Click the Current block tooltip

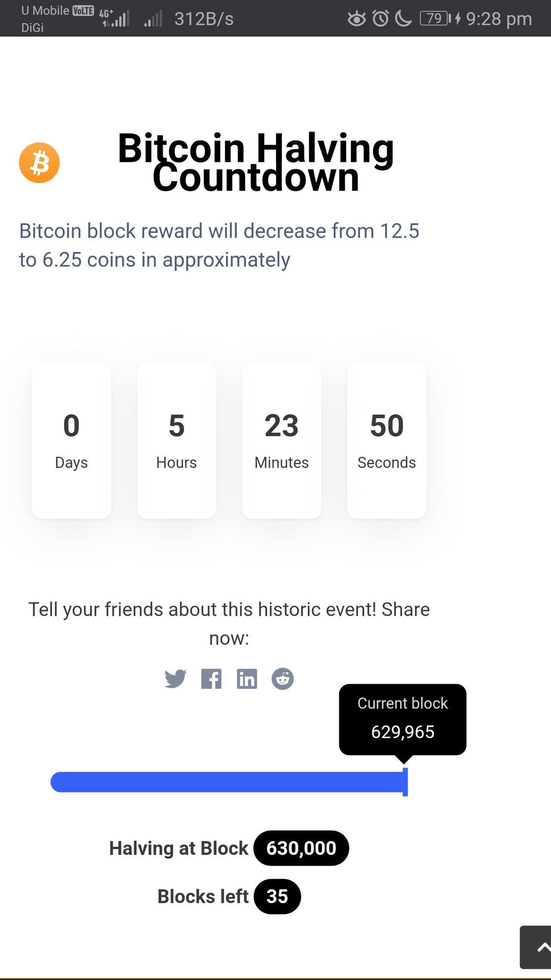click(x=403, y=719)
